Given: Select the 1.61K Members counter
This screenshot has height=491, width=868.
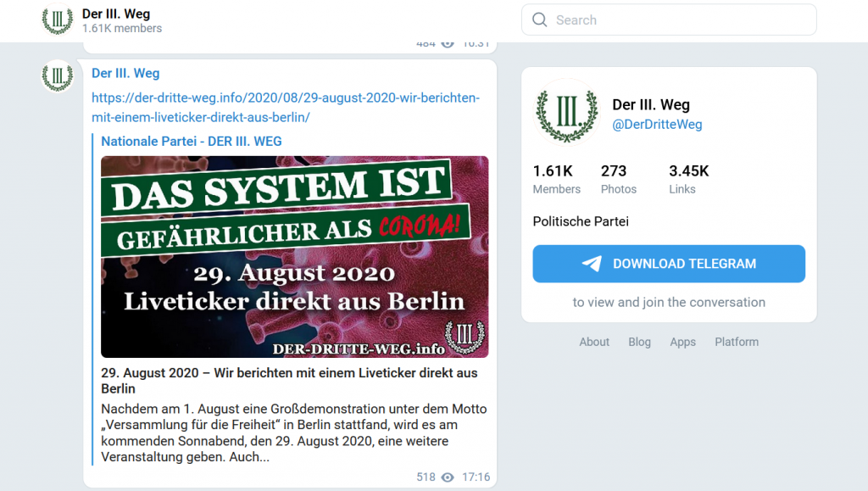Looking at the screenshot, I should [x=556, y=180].
